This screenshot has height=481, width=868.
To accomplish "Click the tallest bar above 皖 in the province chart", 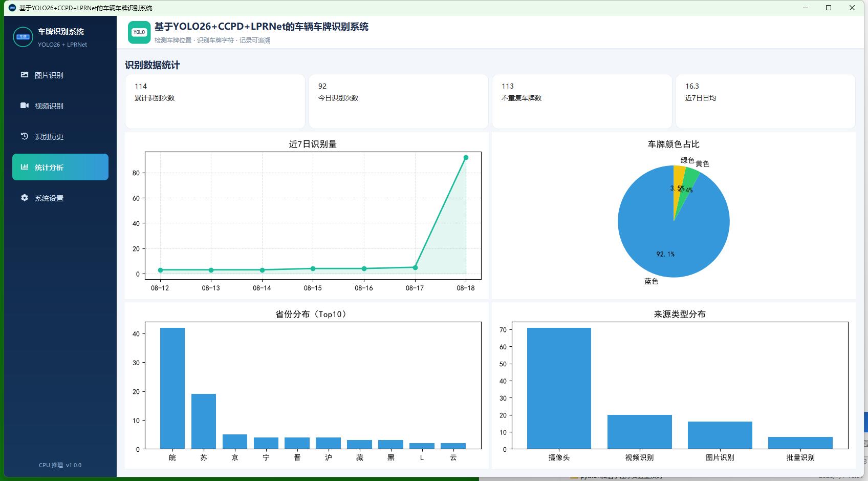I will [172, 388].
